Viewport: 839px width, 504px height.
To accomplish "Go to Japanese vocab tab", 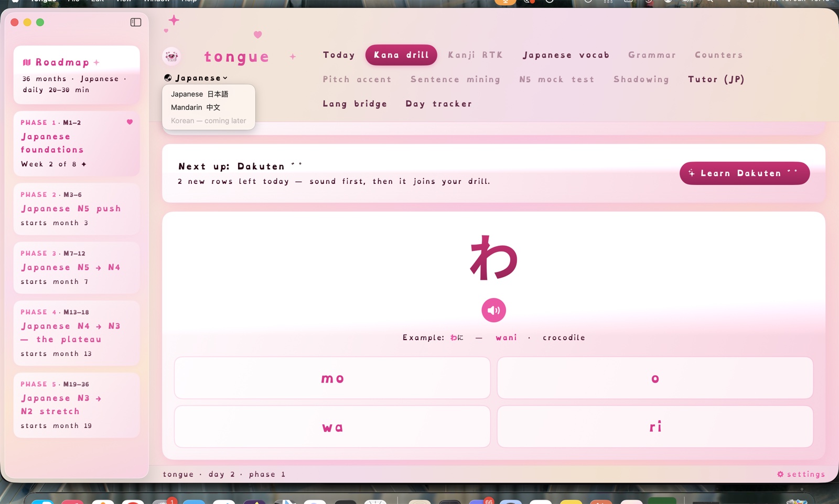I will [566, 54].
